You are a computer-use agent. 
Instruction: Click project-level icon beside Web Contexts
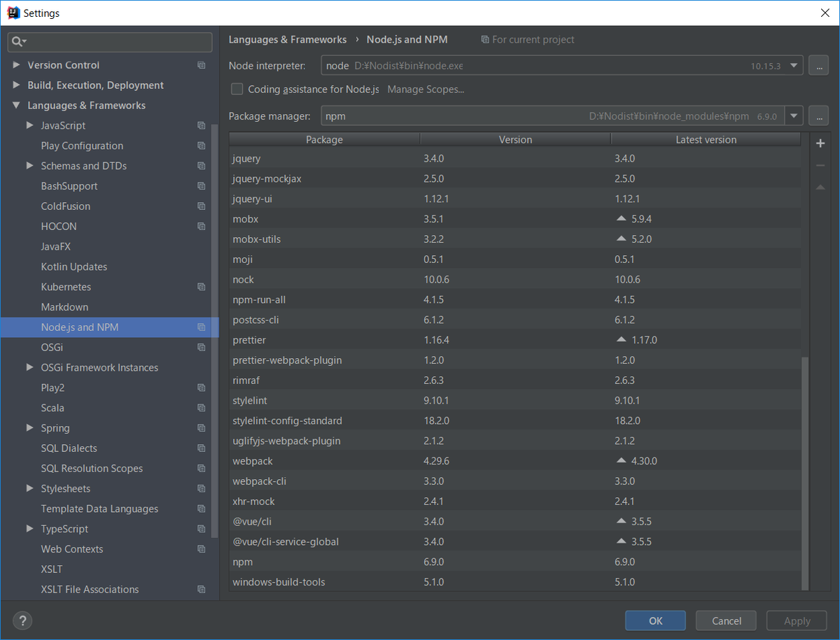click(x=202, y=550)
